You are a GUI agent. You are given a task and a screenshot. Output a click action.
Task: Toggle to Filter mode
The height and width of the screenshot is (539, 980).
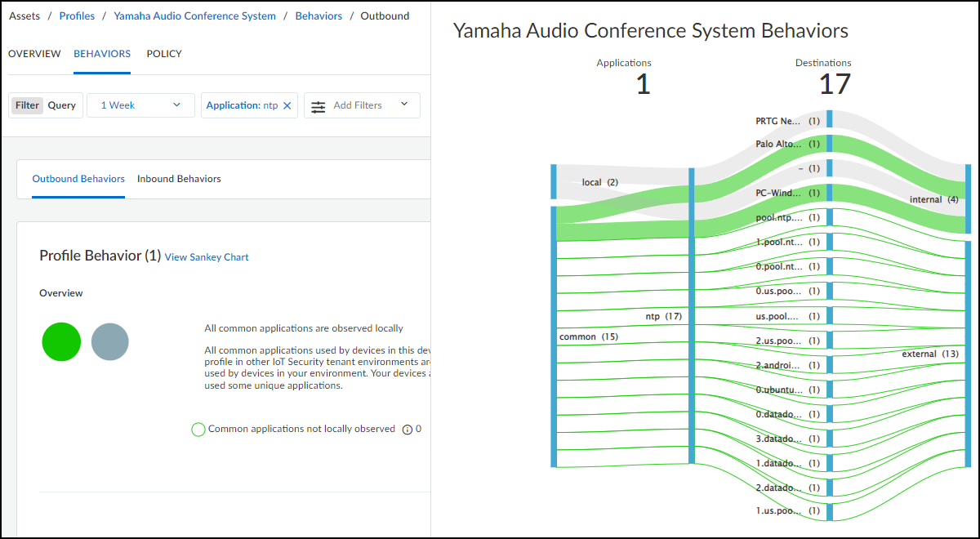tap(27, 105)
